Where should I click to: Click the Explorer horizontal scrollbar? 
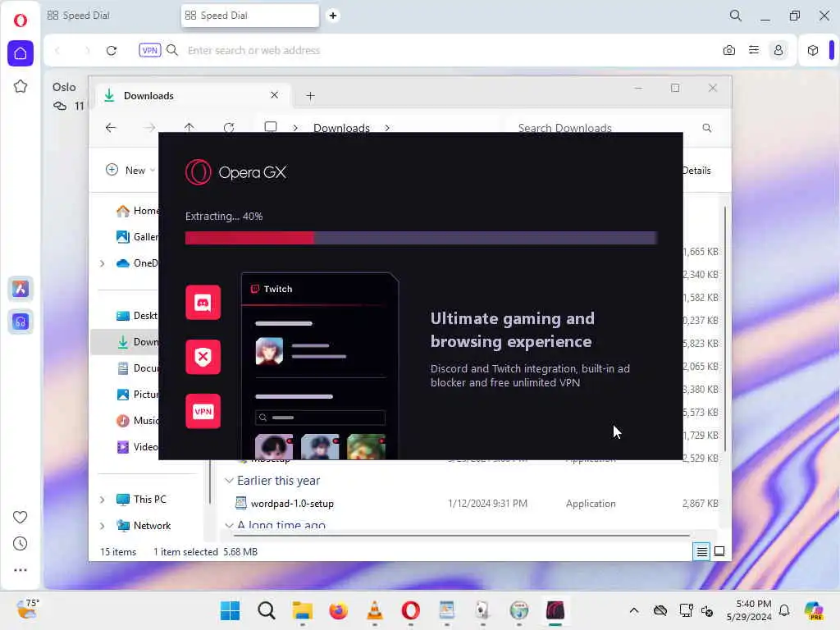461,535
